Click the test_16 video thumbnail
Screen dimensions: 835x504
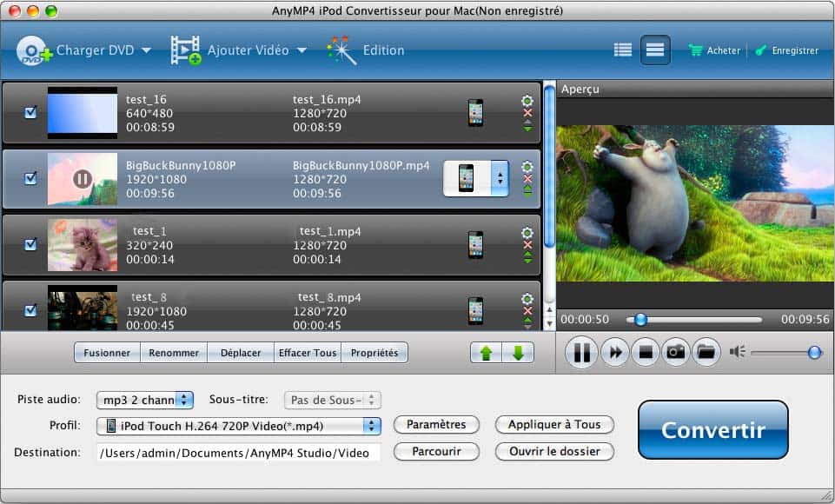tap(83, 112)
